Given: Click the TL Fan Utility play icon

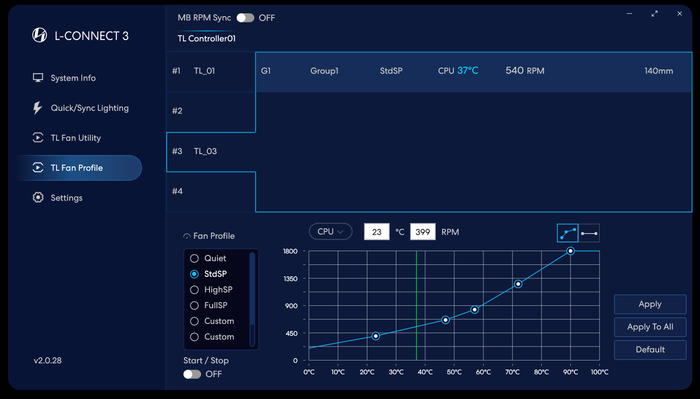Looking at the screenshot, I should [38, 137].
